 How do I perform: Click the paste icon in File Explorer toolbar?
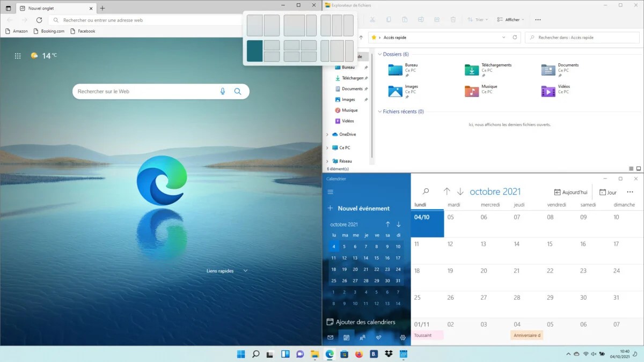pos(405,20)
